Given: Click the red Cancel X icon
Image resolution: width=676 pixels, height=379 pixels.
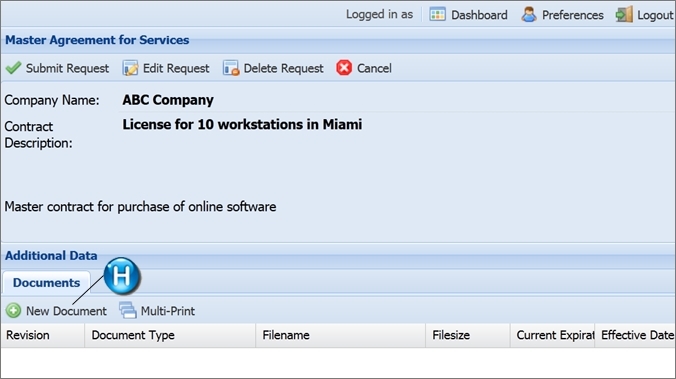Looking at the screenshot, I should (344, 68).
